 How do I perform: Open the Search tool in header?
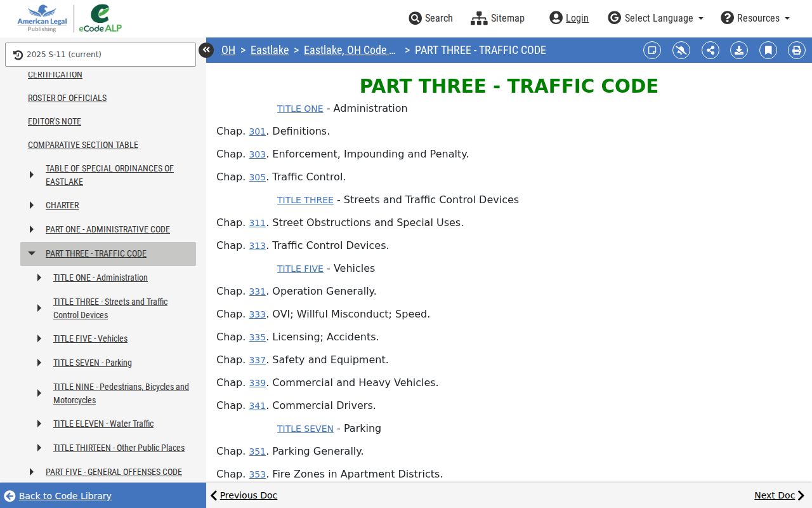pos(431,18)
